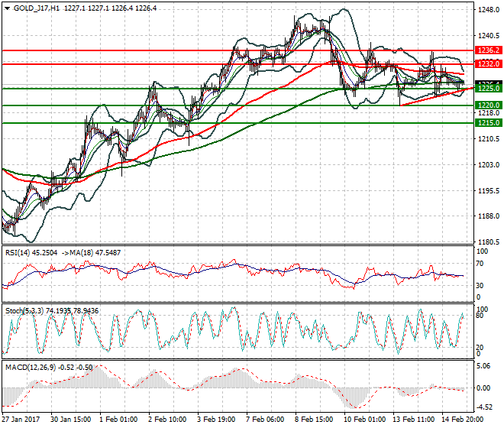
Task: Click the 1225.0 green support price label
Action: click(489, 88)
